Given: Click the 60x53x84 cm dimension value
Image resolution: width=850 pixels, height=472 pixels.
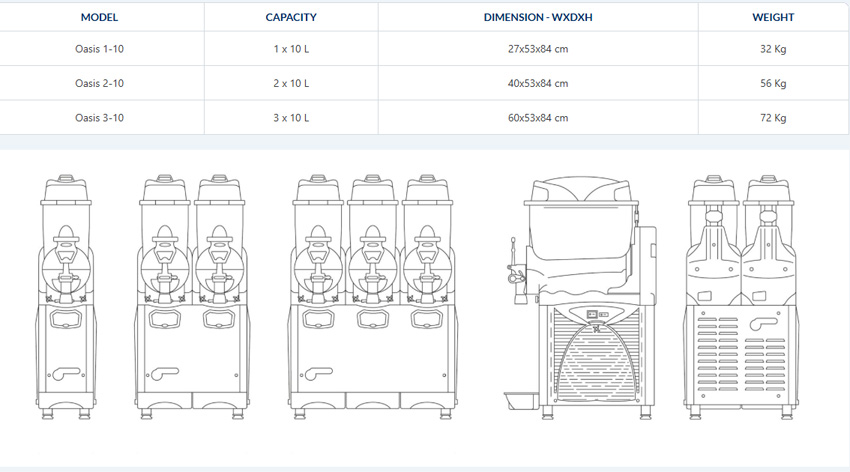Looking at the screenshot, I should [537, 118].
